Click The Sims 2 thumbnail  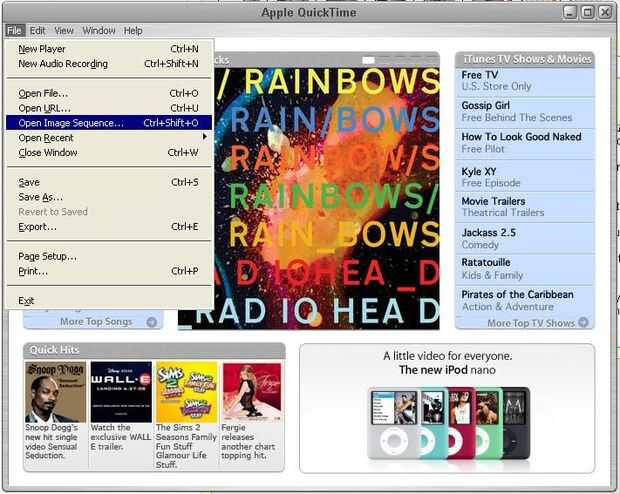click(187, 392)
